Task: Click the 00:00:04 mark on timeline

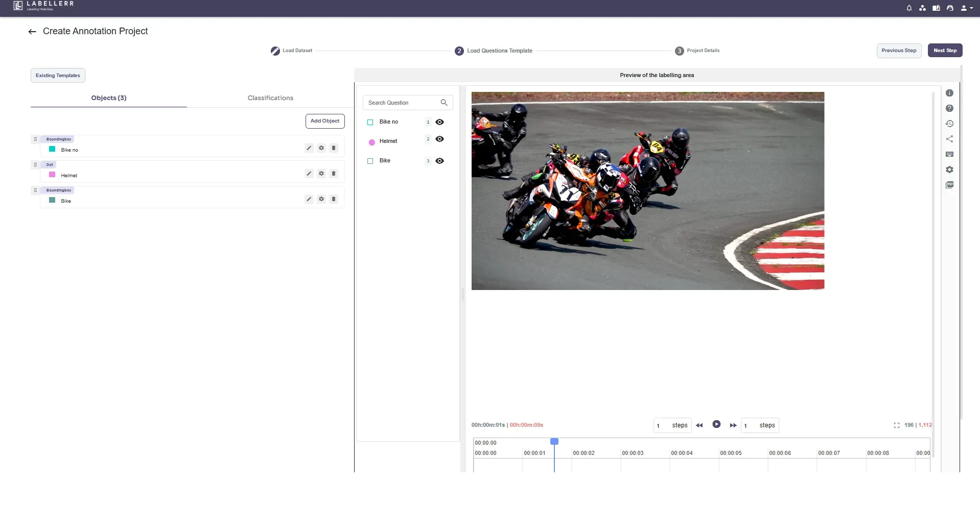Action: point(682,453)
